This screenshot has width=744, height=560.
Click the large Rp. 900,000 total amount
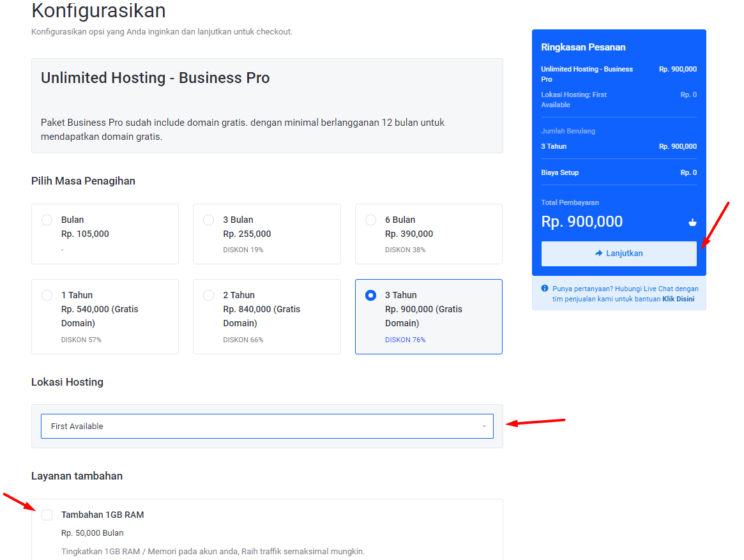point(582,222)
